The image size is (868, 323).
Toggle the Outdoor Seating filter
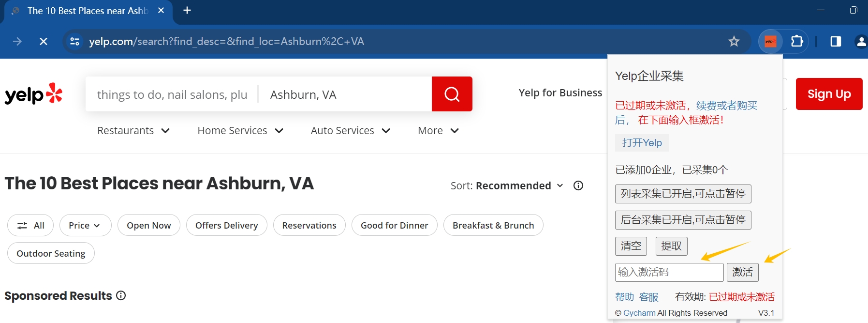point(51,253)
